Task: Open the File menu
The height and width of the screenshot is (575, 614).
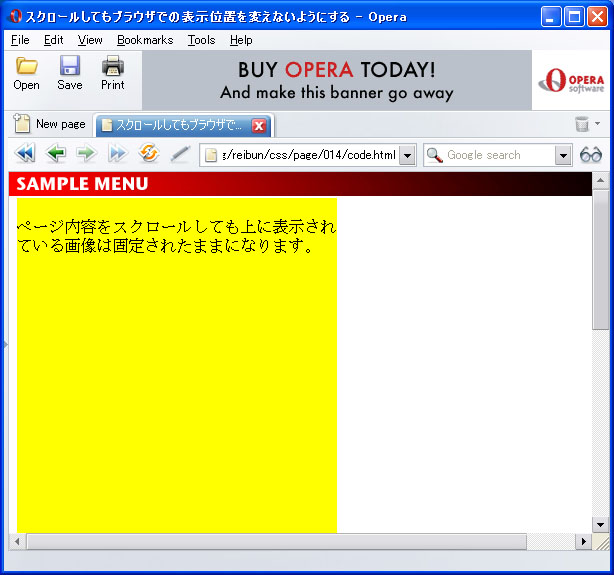Action: point(20,40)
